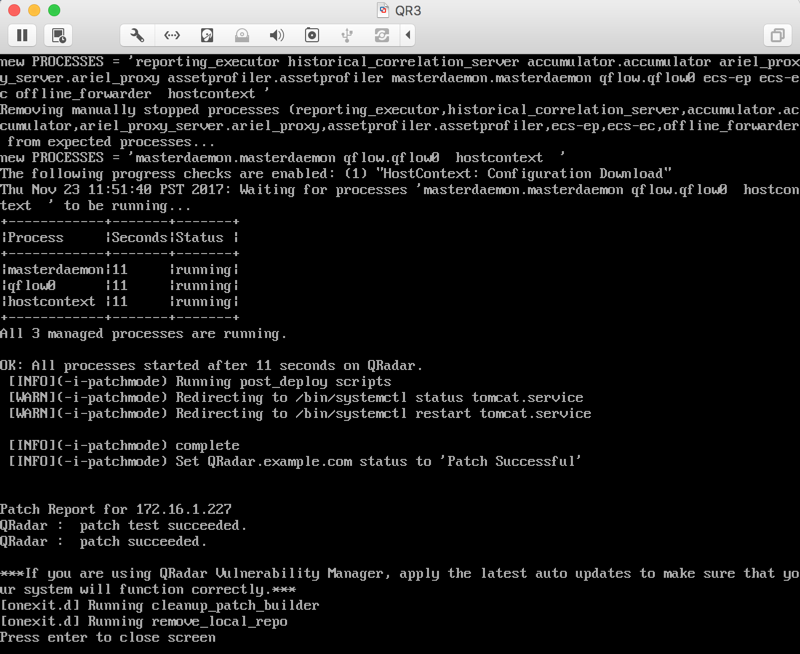
Task: Click 'Patch Report for 172.16.1.227' line
Action: [x=116, y=510]
